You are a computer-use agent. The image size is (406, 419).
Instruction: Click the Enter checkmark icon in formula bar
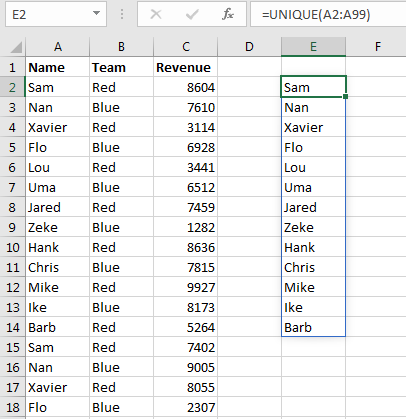(192, 14)
